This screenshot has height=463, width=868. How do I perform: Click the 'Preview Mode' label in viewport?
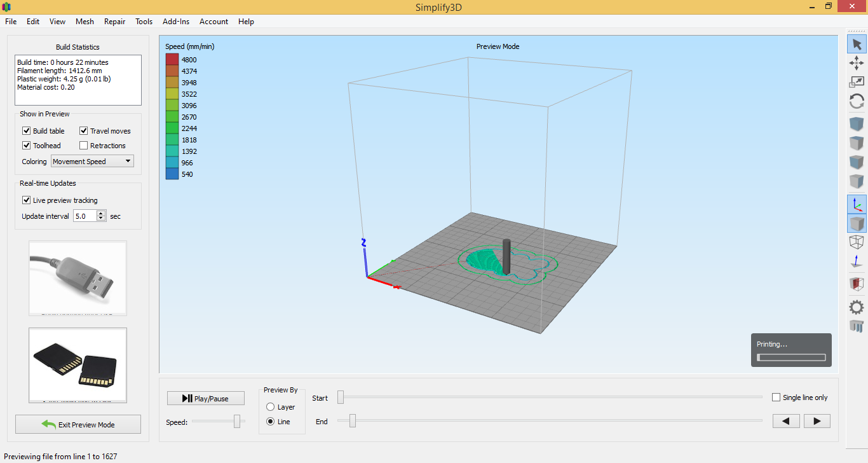pos(498,46)
